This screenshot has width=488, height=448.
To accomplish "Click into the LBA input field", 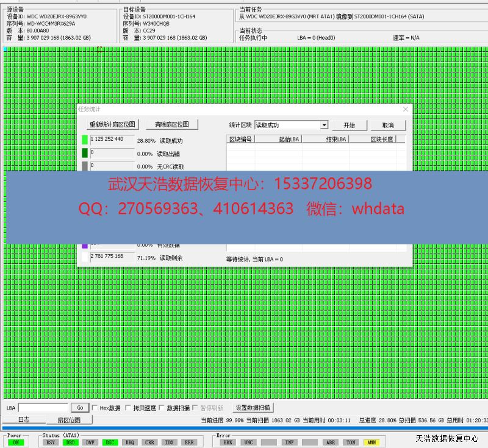I will point(43,408).
